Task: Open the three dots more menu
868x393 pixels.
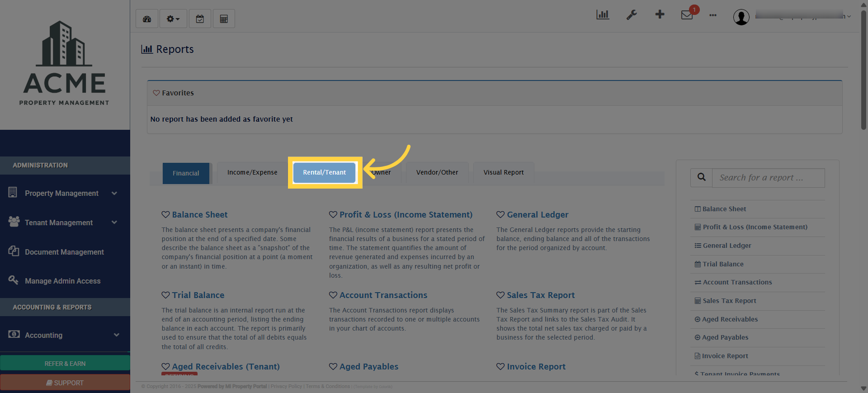Action: click(x=713, y=15)
